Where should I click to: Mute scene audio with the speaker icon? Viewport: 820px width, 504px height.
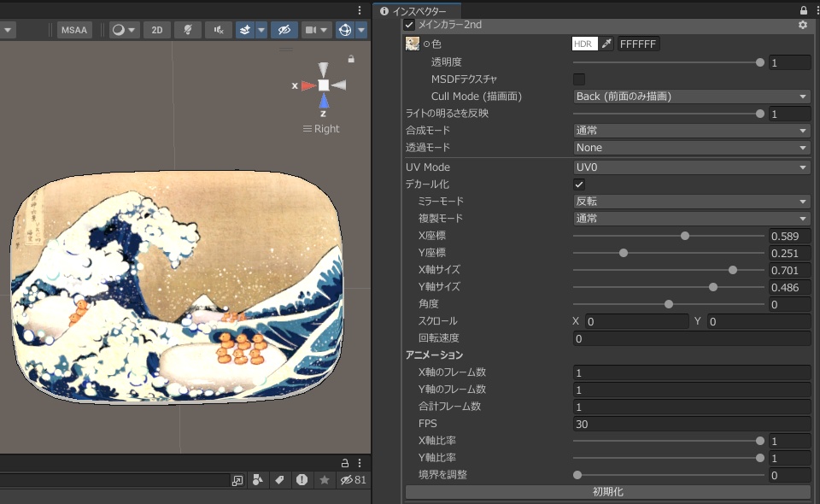(216, 29)
